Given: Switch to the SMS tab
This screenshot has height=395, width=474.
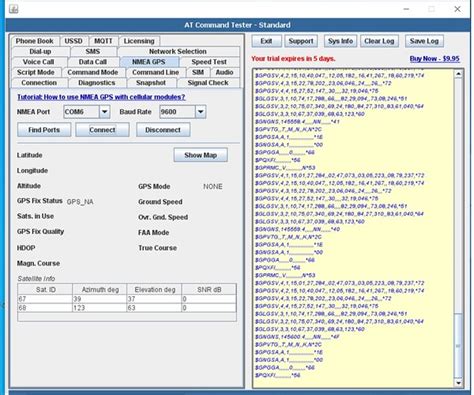Looking at the screenshot, I should (93, 51).
